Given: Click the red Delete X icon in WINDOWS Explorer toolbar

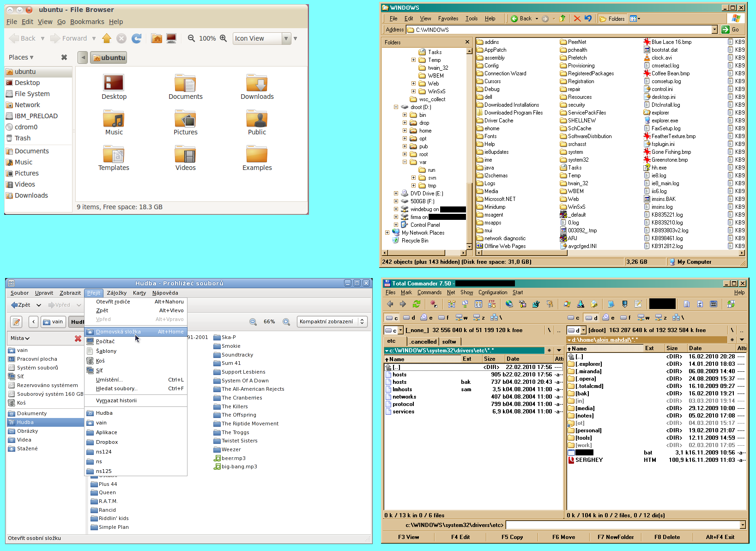Looking at the screenshot, I should tap(577, 18).
